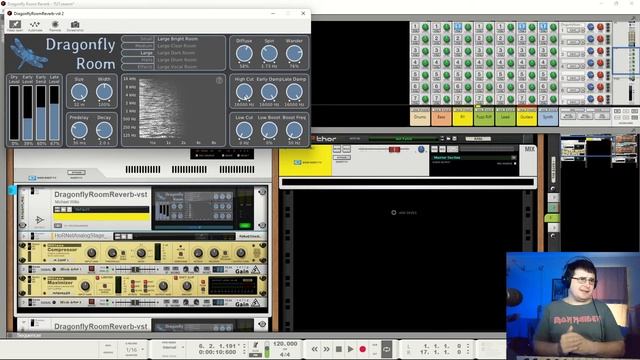Select the Drums mixer channel label
Image resolution: width=640 pixels, height=360 pixels.
click(420, 117)
